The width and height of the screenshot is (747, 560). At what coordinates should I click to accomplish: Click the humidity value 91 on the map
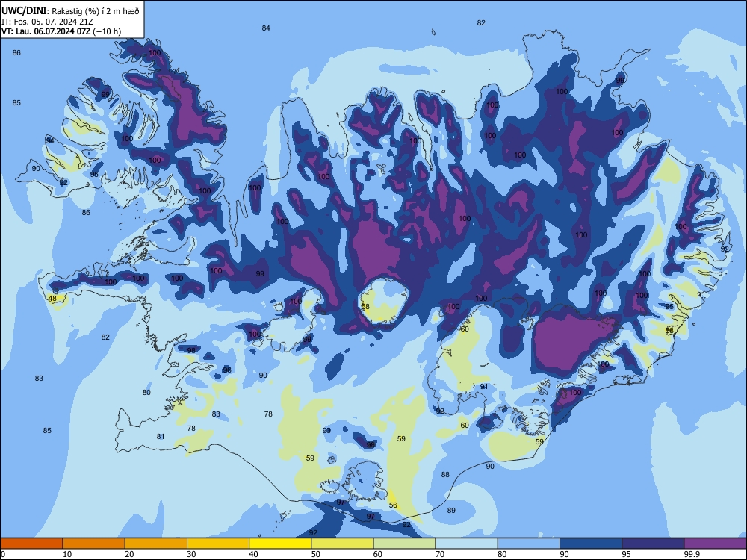tap(484, 386)
